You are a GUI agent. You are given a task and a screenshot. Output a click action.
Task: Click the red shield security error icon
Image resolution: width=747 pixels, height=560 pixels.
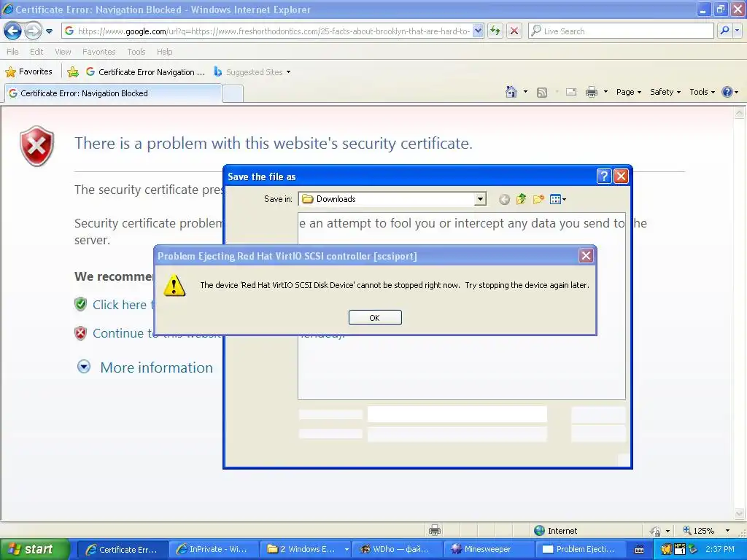pyautogui.click(x=36, y=146)
